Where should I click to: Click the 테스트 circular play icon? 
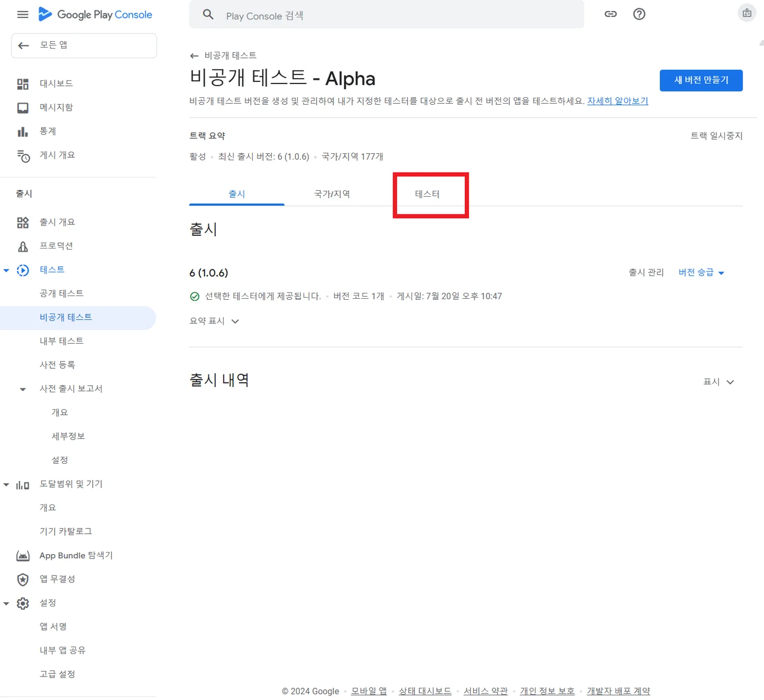pyautogui.click(x=23, y=270)
